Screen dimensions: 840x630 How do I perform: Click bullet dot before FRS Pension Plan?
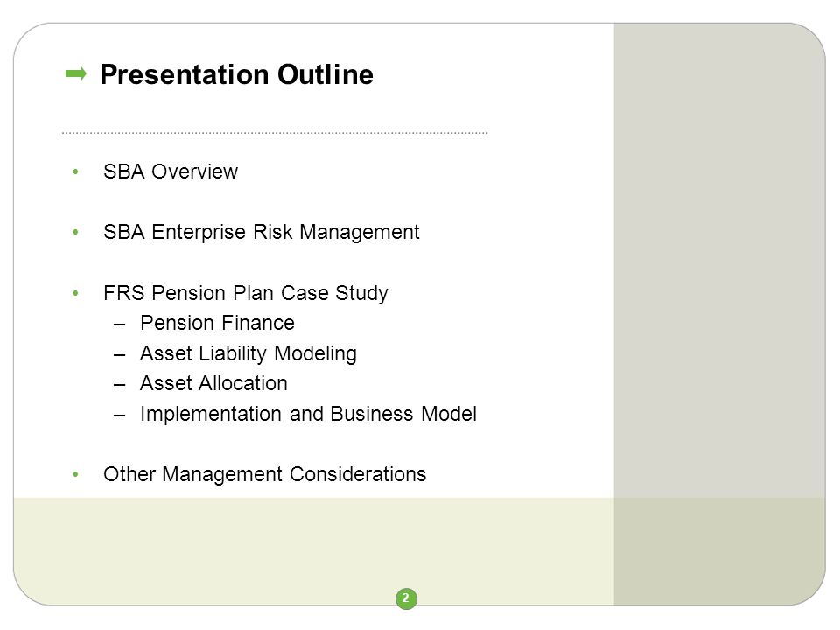pyautogui.click(x=75, y=293)
